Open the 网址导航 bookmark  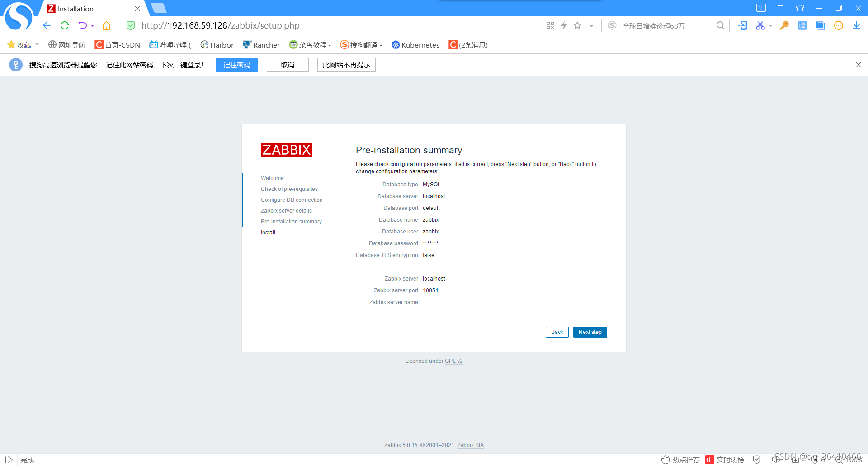pyautogui.click(x=67, y=45)
